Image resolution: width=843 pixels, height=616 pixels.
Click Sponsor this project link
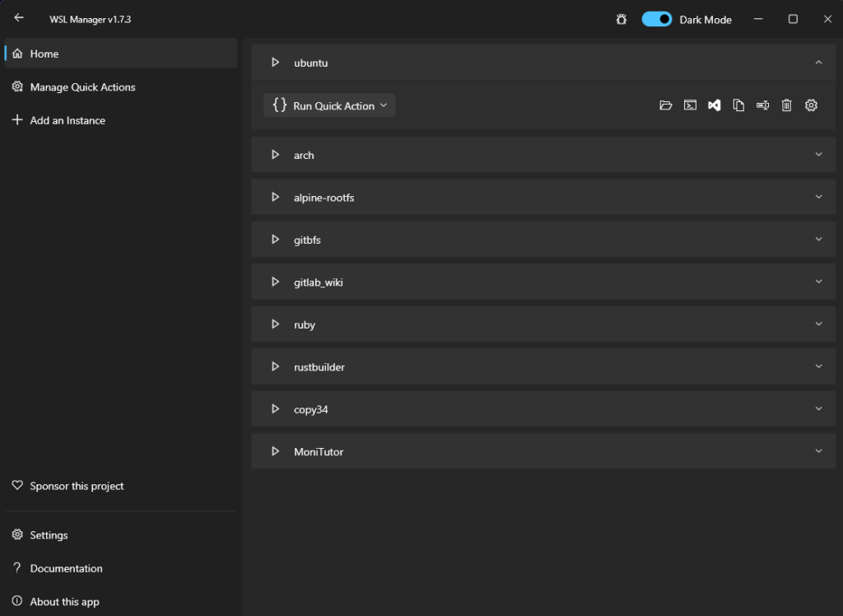tap(77, 486)
